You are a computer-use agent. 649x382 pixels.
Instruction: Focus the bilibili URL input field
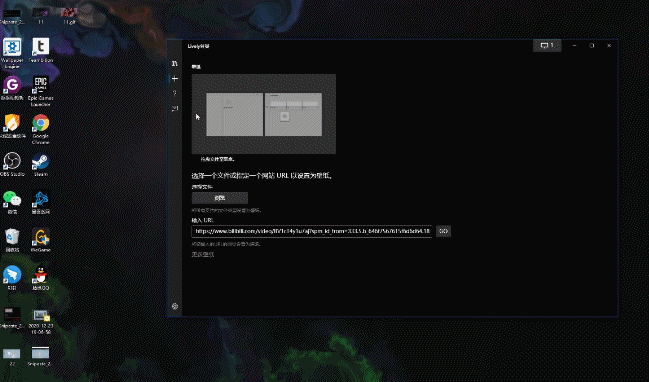312,231
